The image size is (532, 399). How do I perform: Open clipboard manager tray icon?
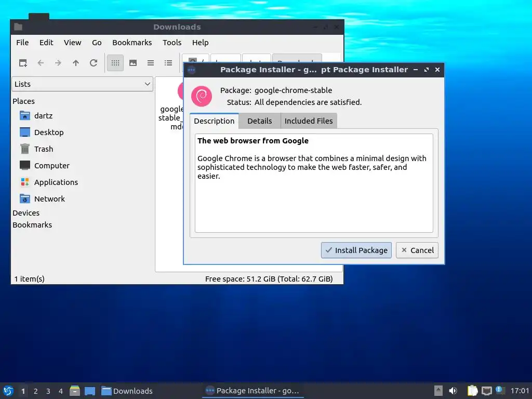coord(473,391)
